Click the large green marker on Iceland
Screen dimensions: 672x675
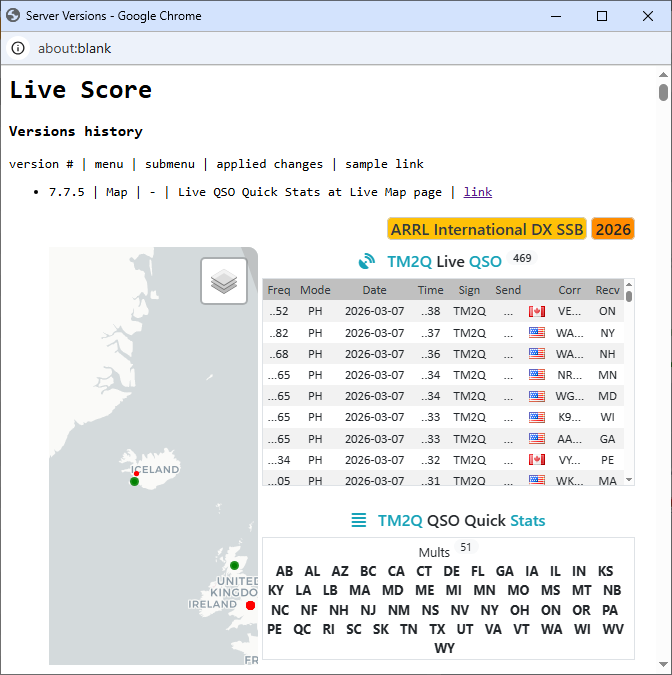point(134,482)
